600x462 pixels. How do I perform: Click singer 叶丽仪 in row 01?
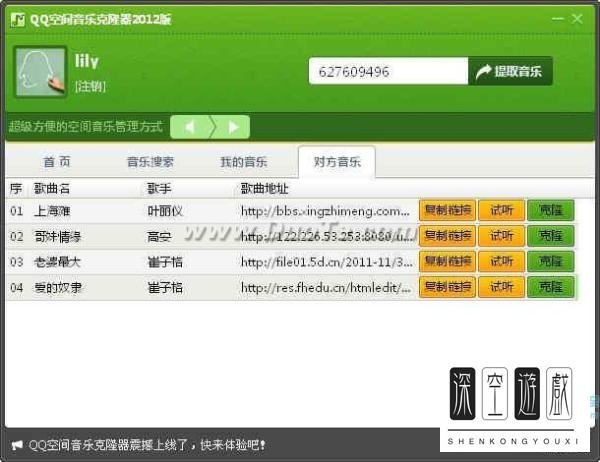[x=165, y=211]
